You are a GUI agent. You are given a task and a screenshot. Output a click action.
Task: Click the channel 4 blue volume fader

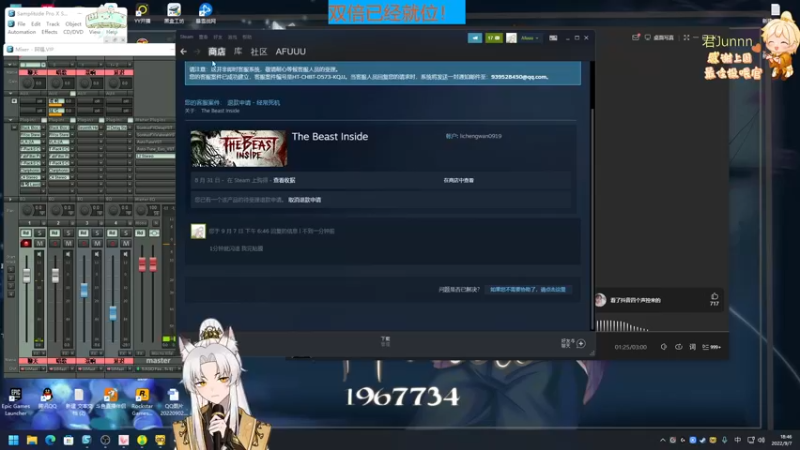tap(113, 313)
